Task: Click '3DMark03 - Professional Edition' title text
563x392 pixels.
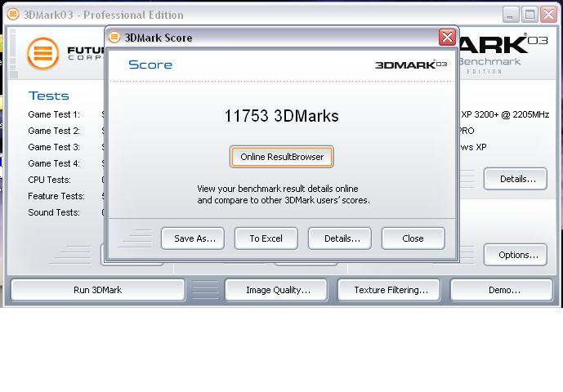Action: (104, 15)
